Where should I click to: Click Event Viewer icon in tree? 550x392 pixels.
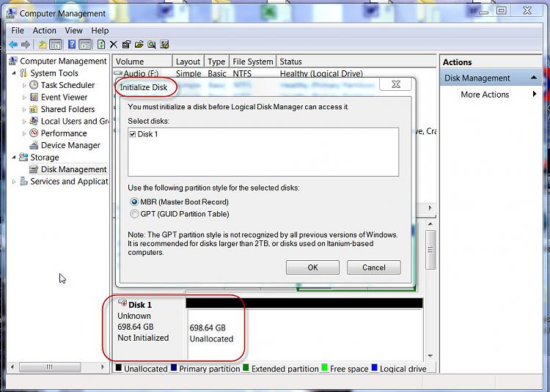[x=34, y=97]
